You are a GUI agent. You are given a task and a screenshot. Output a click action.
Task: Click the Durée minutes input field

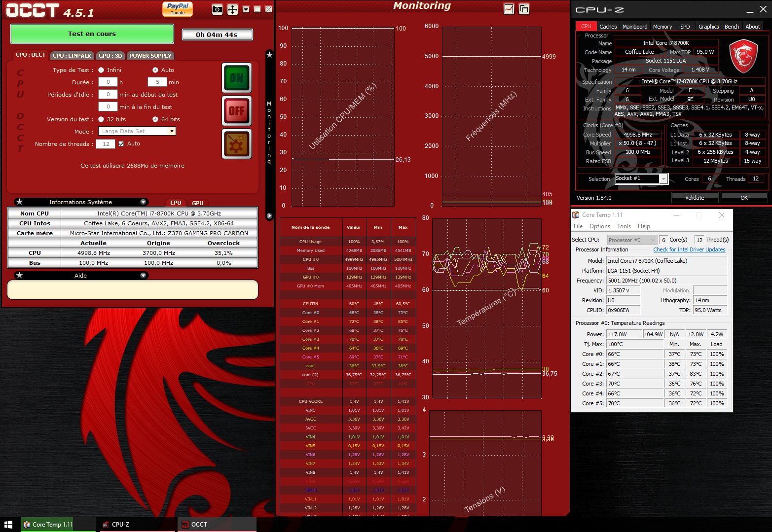157,82
